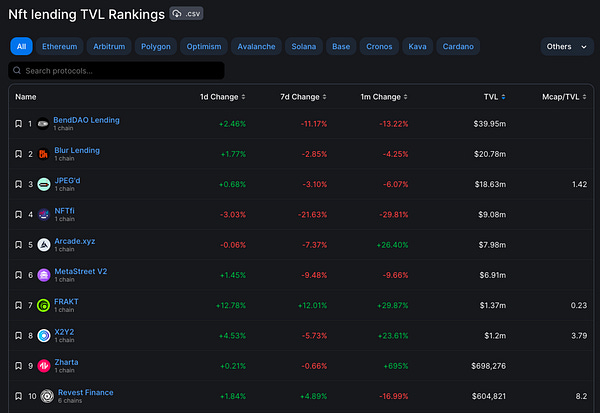600x413 pixels.
Task: Sort by 1m Change column
Action: tap(384, 97)
